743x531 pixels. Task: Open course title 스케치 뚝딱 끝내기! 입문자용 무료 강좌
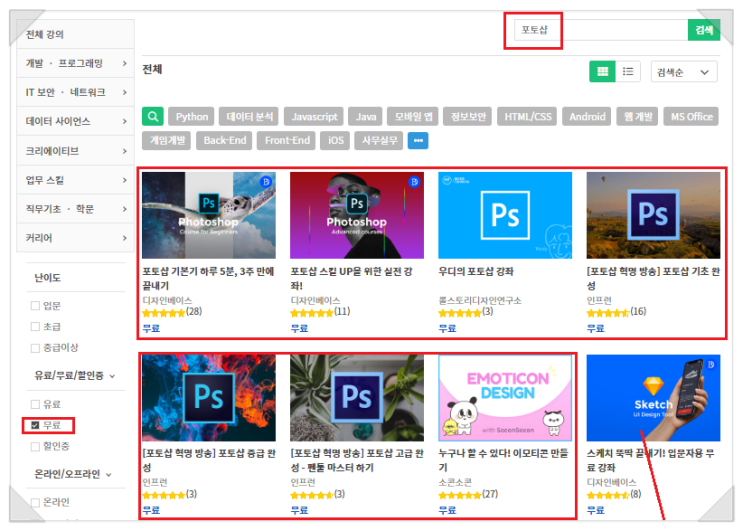[650, 460]
